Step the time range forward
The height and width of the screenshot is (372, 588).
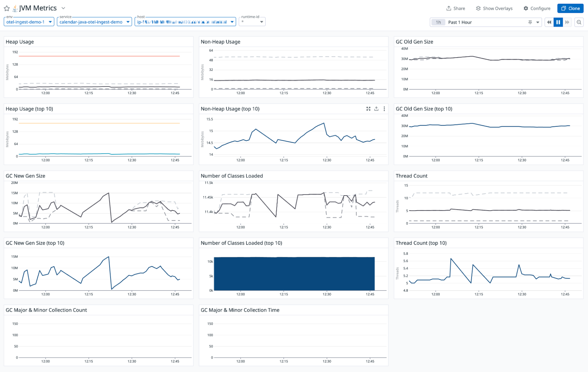(x=567, y=22)
